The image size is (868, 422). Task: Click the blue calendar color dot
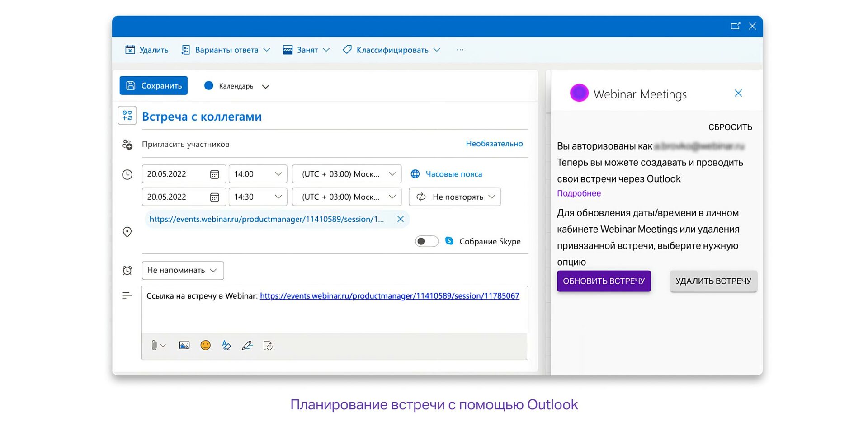click(208, 85)
